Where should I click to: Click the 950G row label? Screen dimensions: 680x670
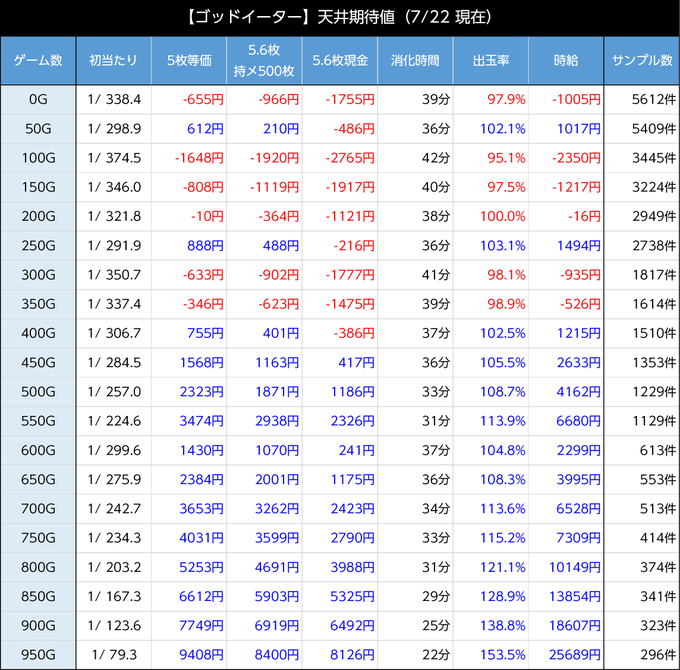38,655
